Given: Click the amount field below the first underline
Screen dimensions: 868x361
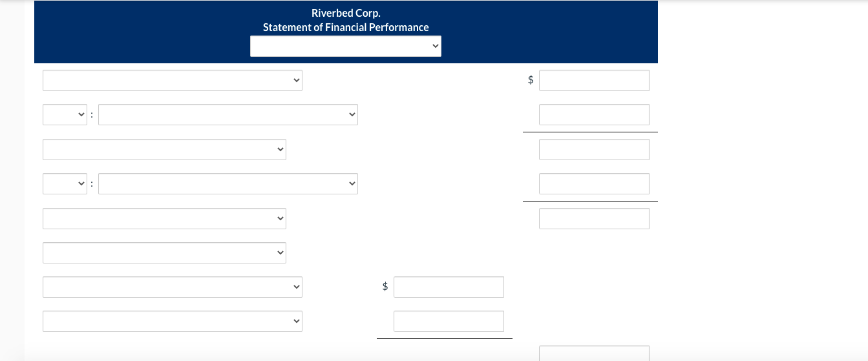Looking at the screenshot, I should click(x=594, y=149).
